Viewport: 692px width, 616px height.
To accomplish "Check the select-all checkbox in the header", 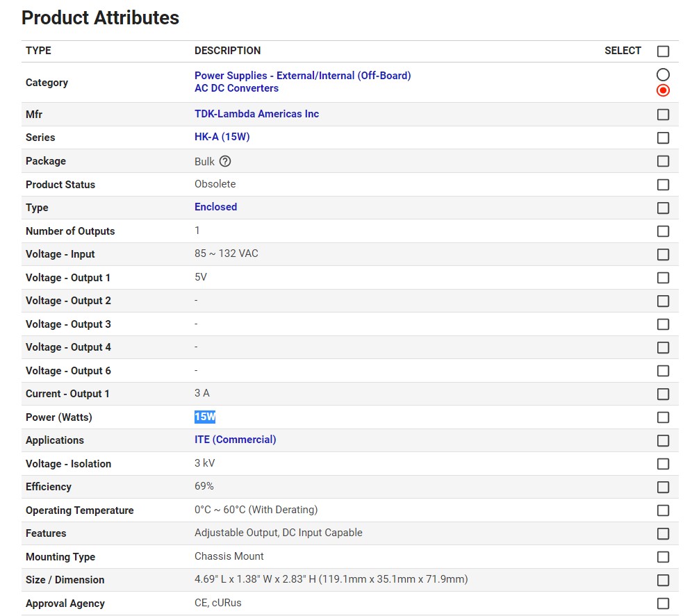I will click(x=663, y=51).
